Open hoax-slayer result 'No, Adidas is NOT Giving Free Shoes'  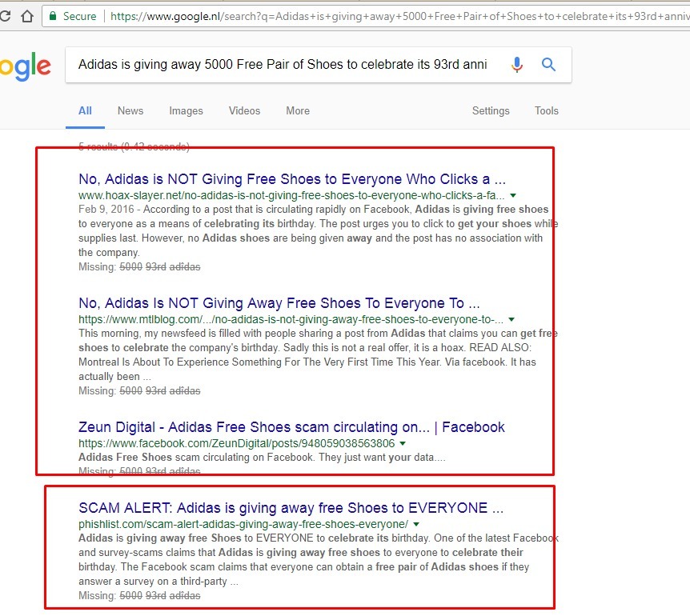[291, 179]
